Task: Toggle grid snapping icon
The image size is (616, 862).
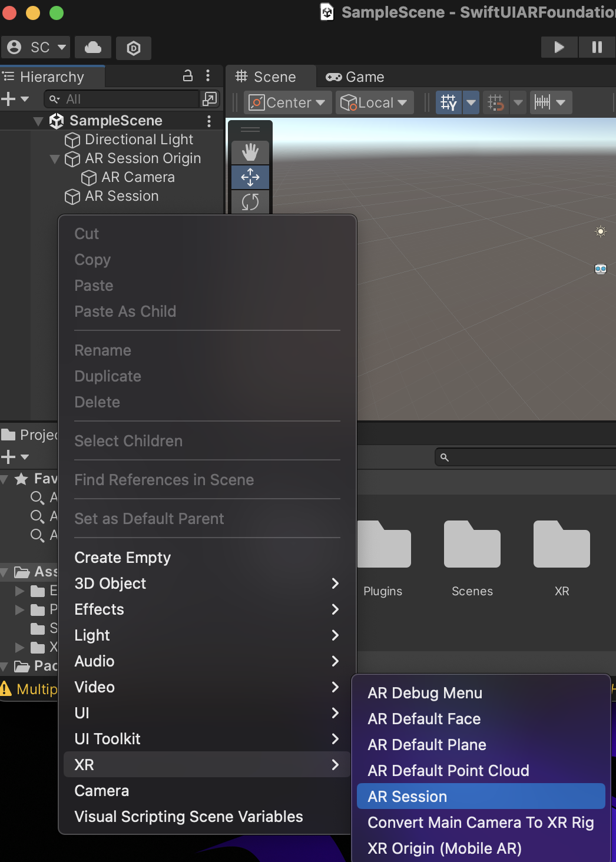Action: (496, 102)
